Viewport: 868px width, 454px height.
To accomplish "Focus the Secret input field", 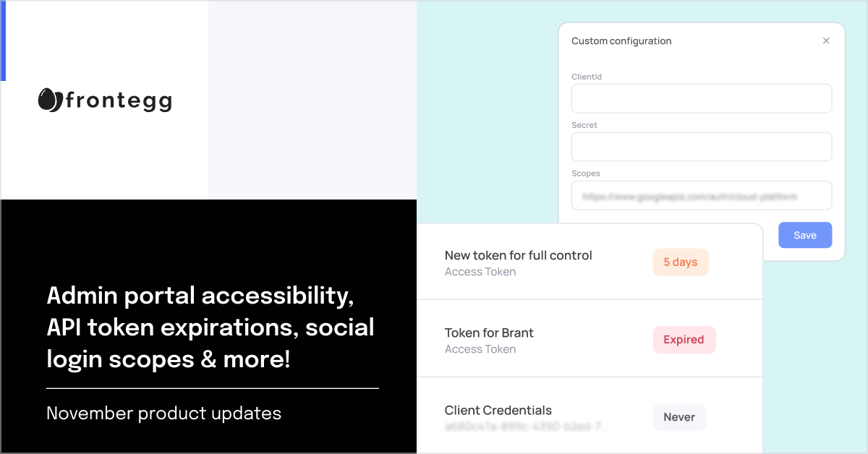I will point(701,147).
